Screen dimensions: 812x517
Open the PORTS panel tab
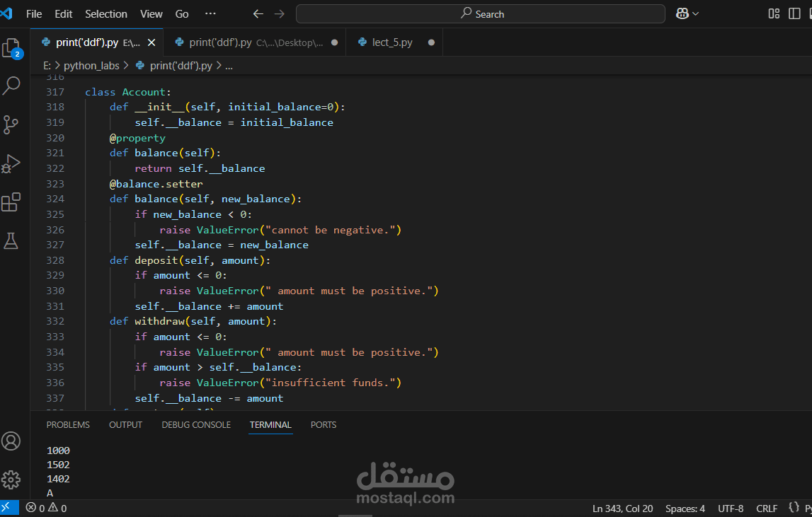[324, 425]
